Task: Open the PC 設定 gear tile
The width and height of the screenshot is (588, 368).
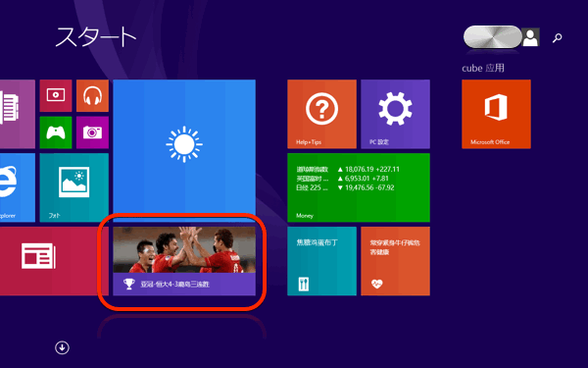Action: [395, 114]
